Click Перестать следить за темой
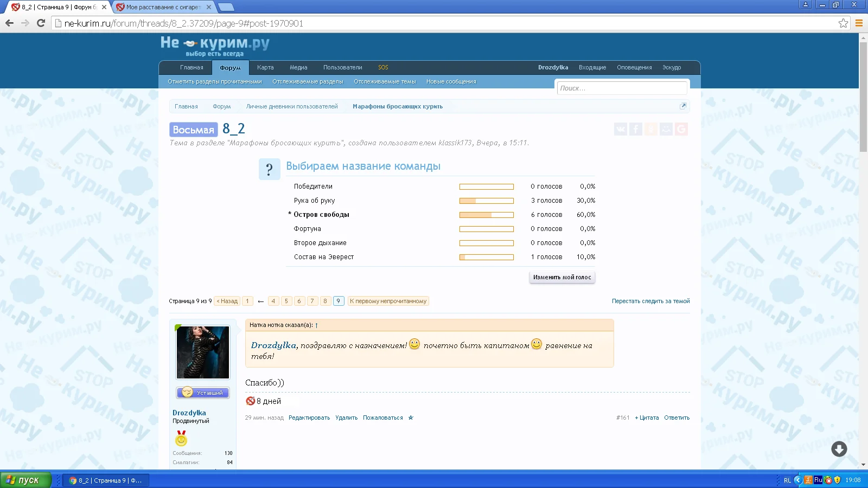 (x=650, y=301)
